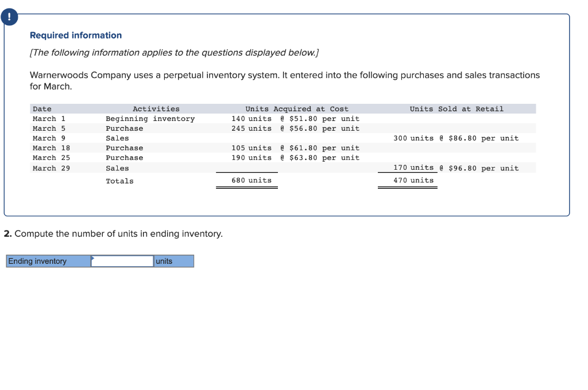Click the '680 units' total cell

click(252, 180)
